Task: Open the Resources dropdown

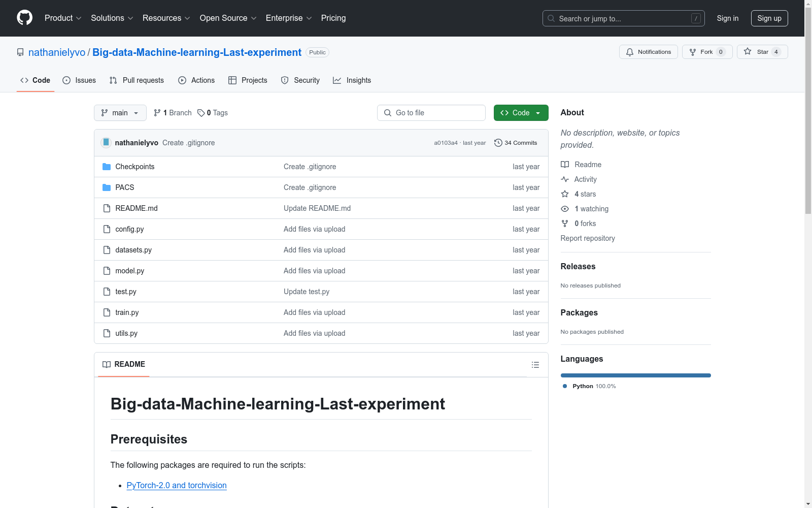Action: click(x=166, y=18)
